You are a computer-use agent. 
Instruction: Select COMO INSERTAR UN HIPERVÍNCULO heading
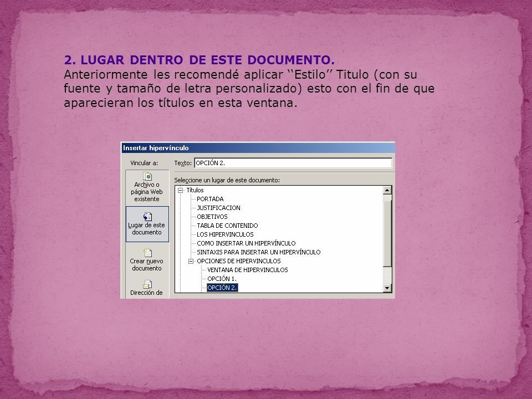click(x=246, y=243)
